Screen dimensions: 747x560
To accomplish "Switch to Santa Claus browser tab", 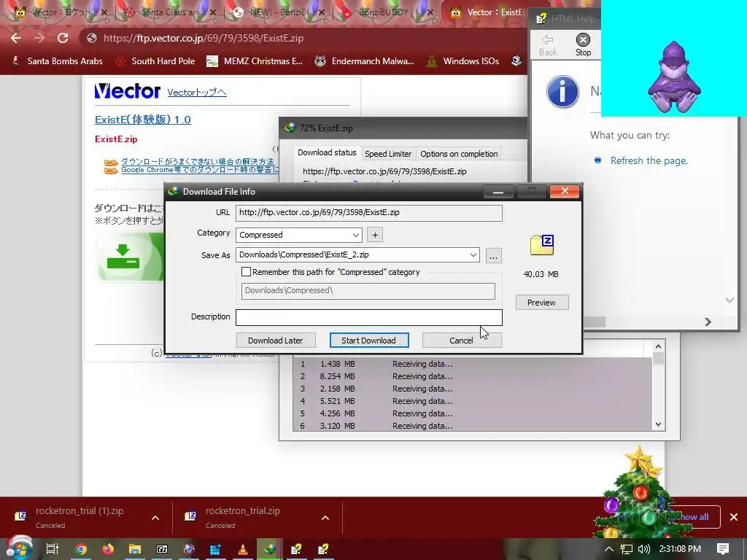I will point(170,12).
